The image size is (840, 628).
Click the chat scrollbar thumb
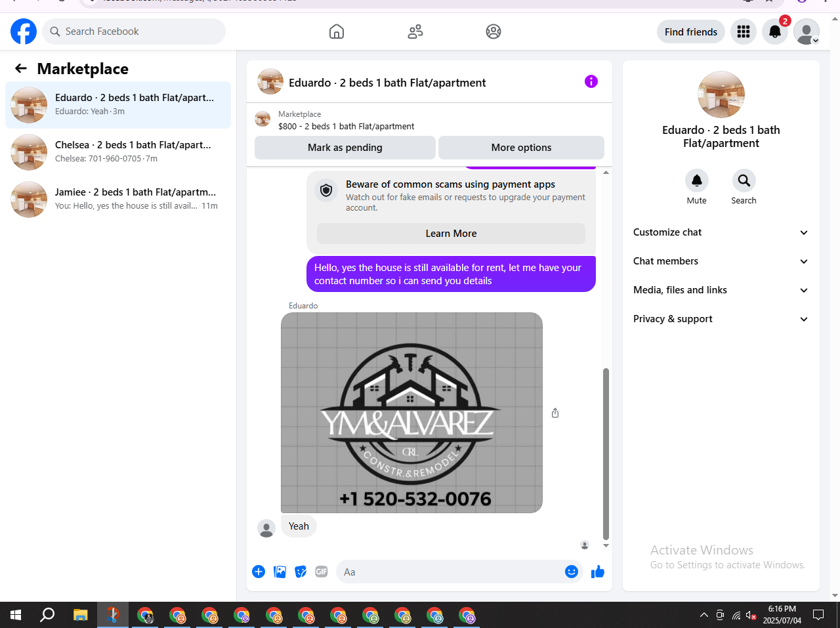606,453
